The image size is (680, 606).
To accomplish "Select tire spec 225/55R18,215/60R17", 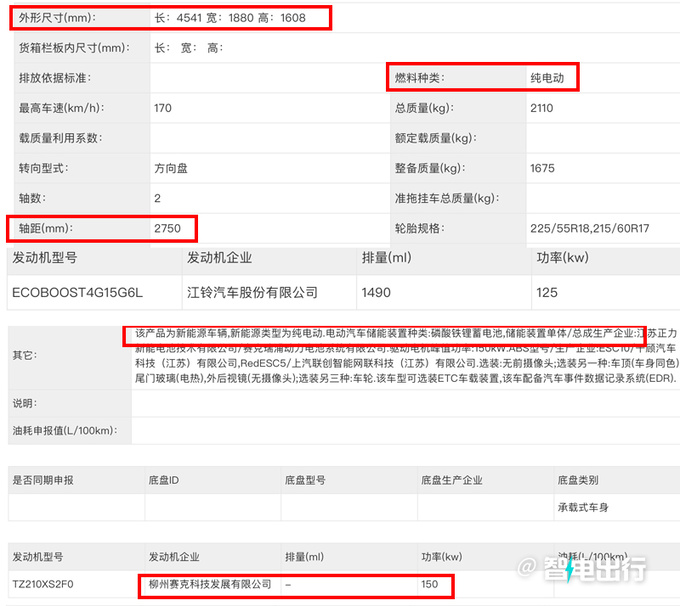I will click(x=589, y=228).
